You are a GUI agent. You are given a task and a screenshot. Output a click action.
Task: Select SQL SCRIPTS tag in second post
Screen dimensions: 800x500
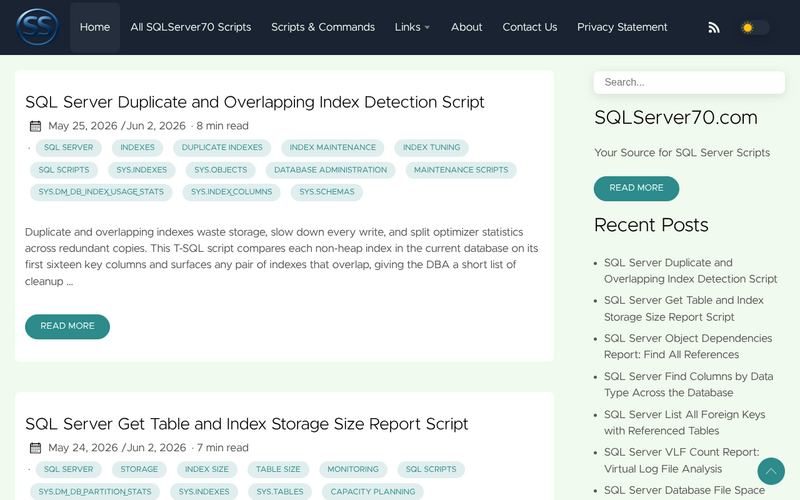(x=431, y=469)
